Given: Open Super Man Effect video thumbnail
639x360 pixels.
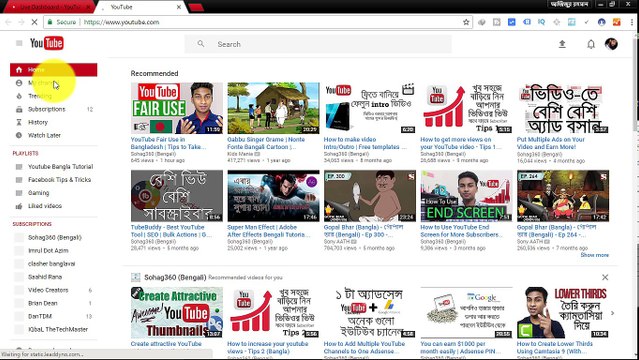Looking at the screenshot, I should pyautogui.click(x=273, y=196).
